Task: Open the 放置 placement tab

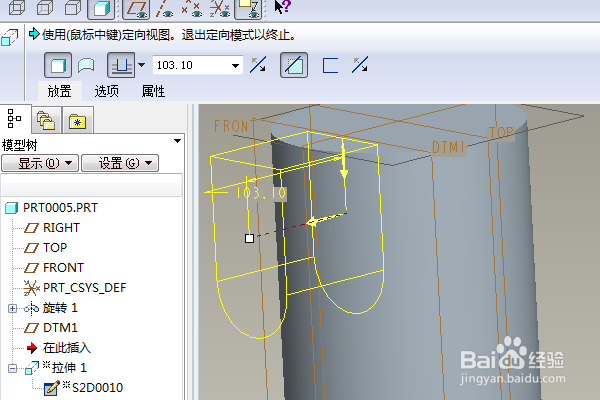Action: [x=59, y=91]
